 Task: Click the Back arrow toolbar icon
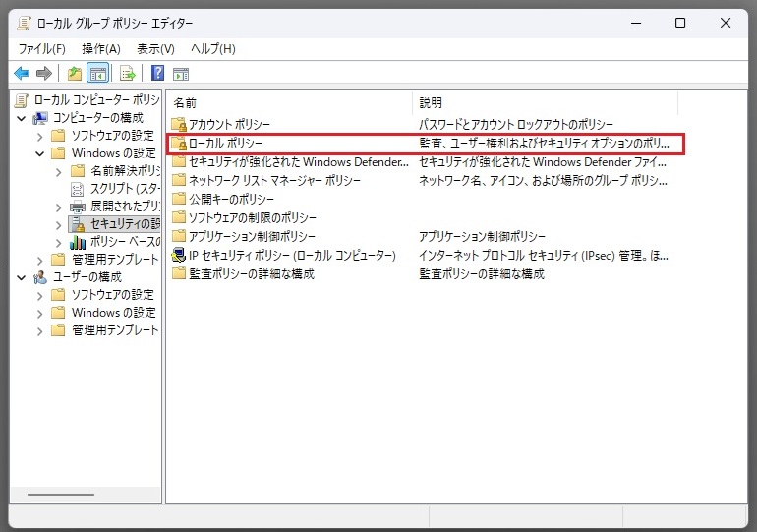22,73
